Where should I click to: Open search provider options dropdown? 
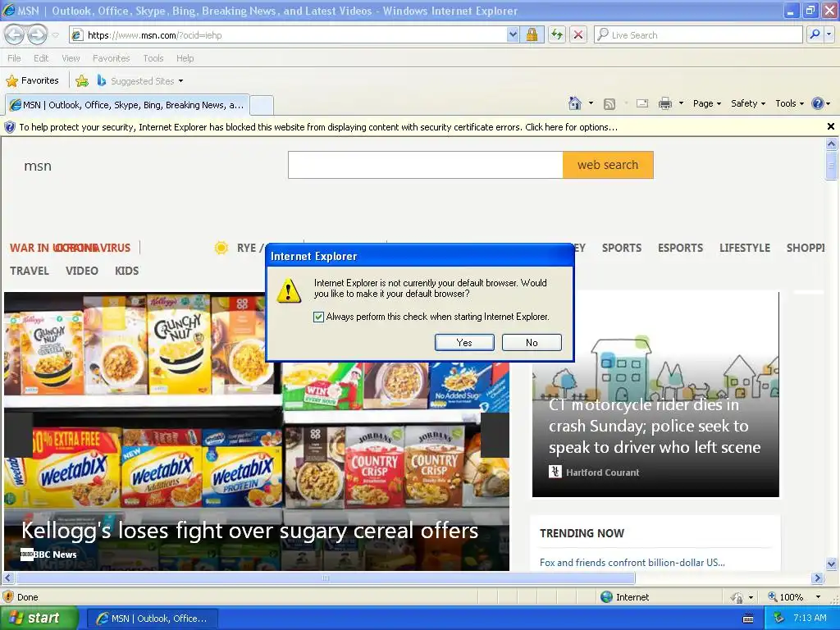point(829,34)
